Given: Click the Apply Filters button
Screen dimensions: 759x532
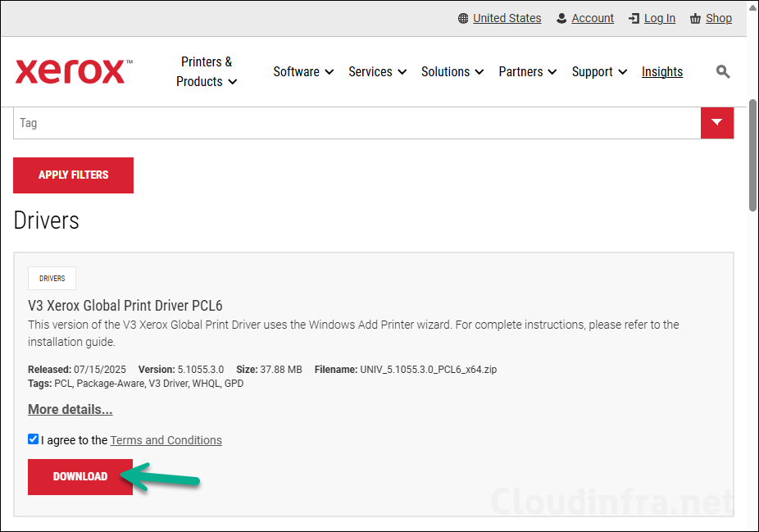Looking at the screenshot, I should point(73,175).
